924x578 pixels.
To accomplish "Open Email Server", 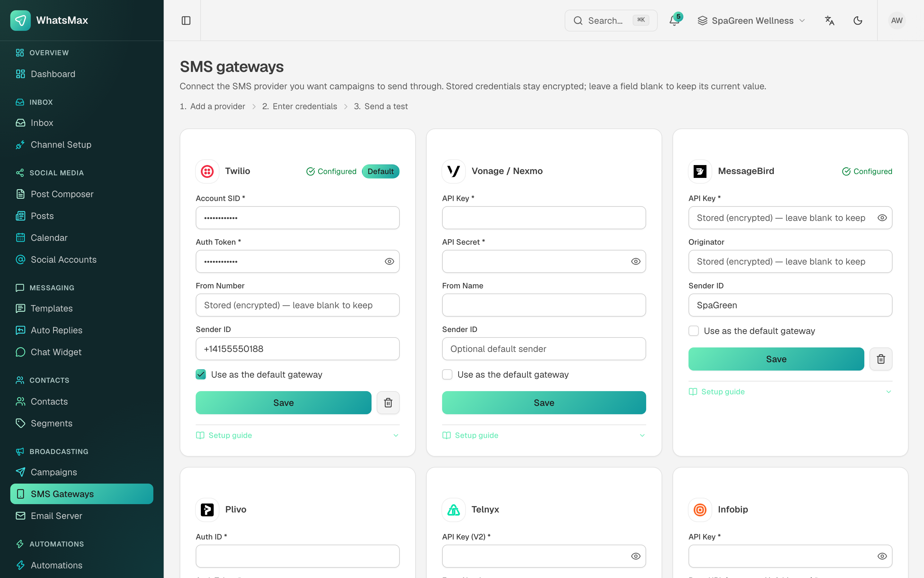I will coord(82,516).
